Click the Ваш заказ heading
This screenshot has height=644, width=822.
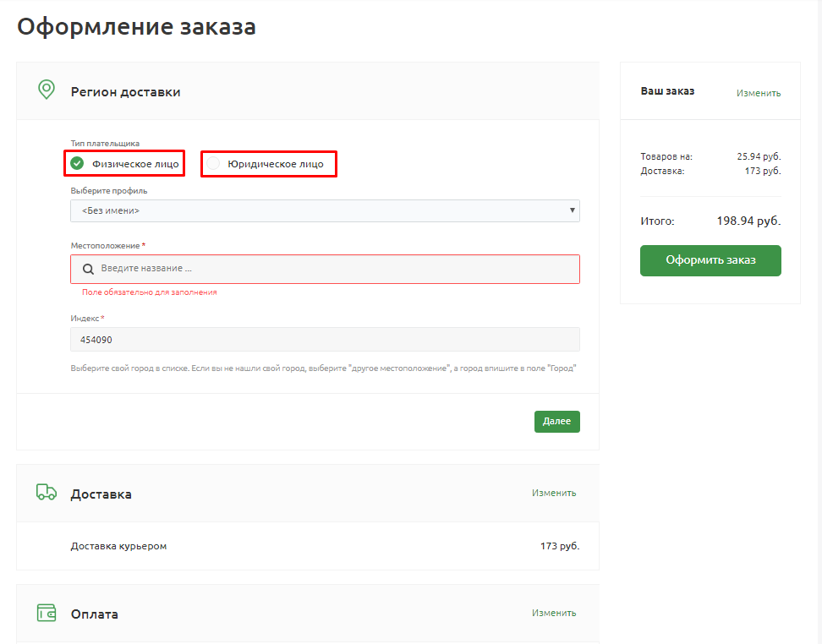(667, 91)
